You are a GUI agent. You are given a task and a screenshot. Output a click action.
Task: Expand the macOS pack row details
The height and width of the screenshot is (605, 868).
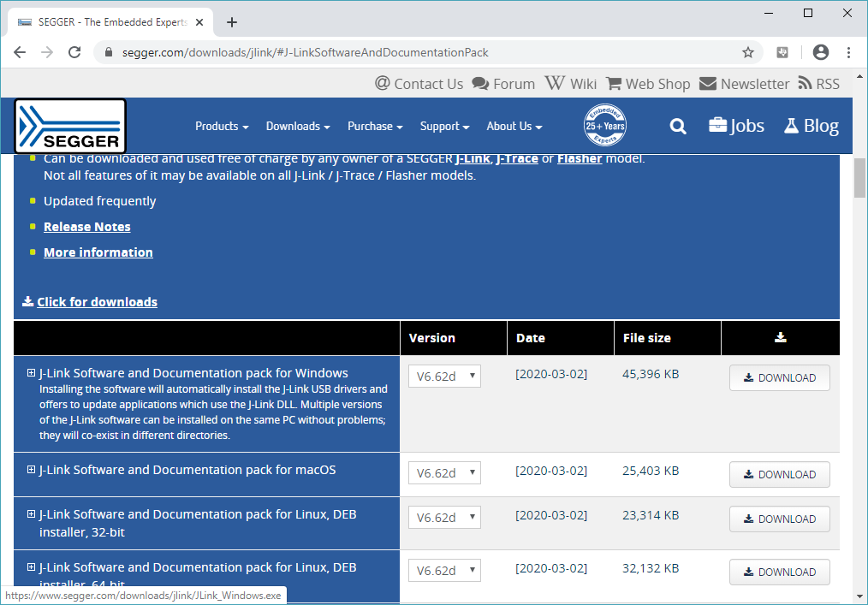[x=32, y=470]
